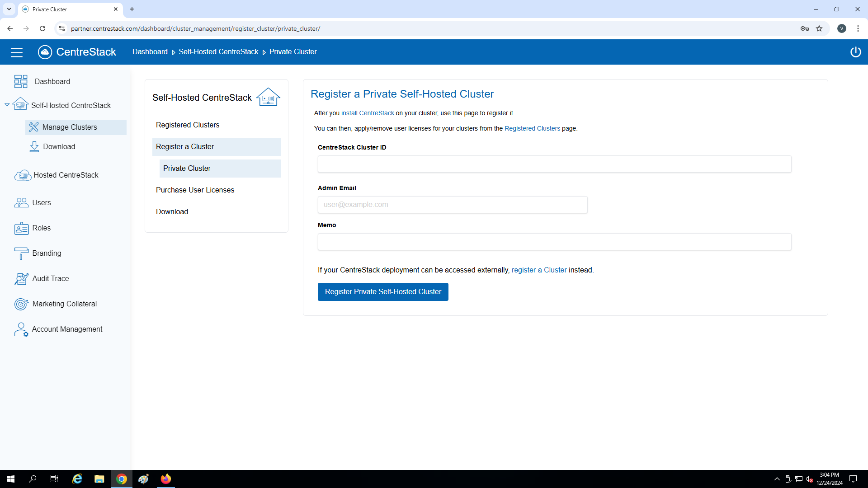The width and height of the screenshot is (868, 488).
Task: Click Private Cluster in breadcrumb
Action: [x=293, y=52]
